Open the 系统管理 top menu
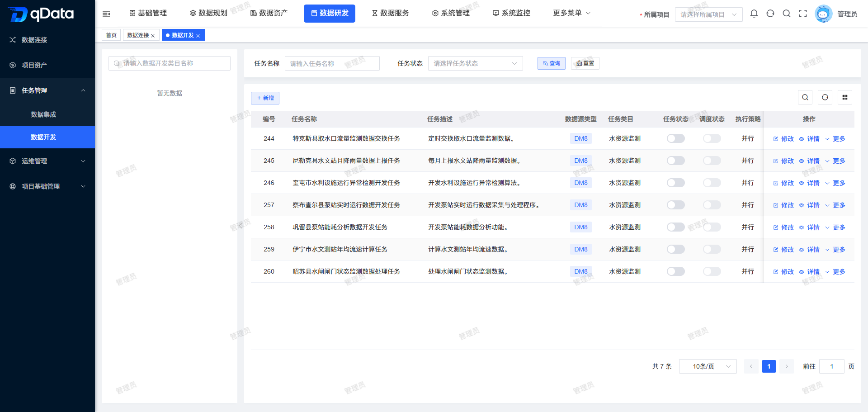The height and width of the screenshot is (412, 868). pyautogui.click(x=451, y=13)
